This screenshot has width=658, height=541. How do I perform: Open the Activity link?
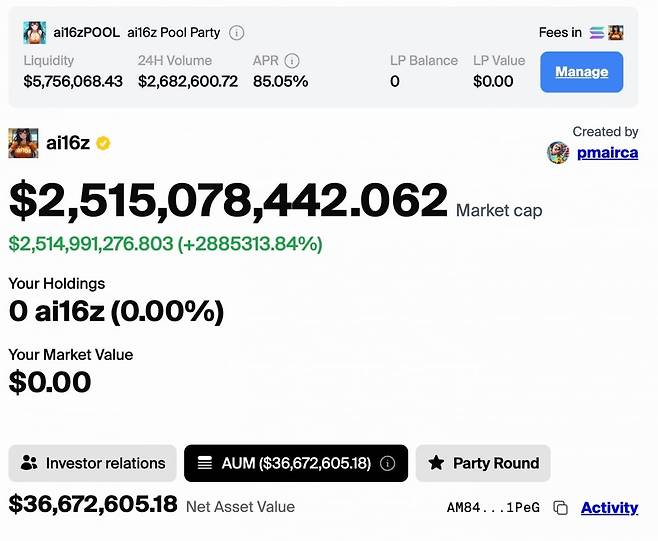click(x=609, y=508)
